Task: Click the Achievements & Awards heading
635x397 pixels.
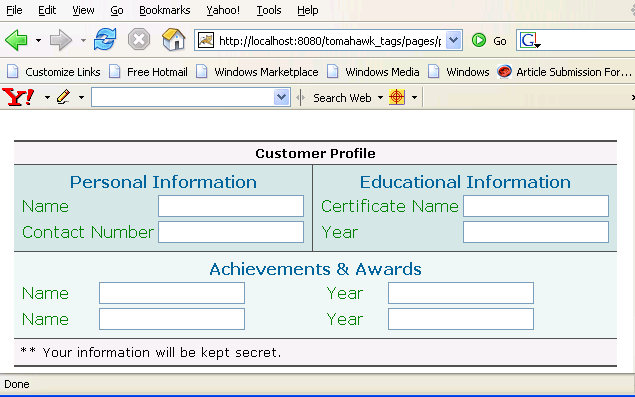Action: [x=315, y=269]
